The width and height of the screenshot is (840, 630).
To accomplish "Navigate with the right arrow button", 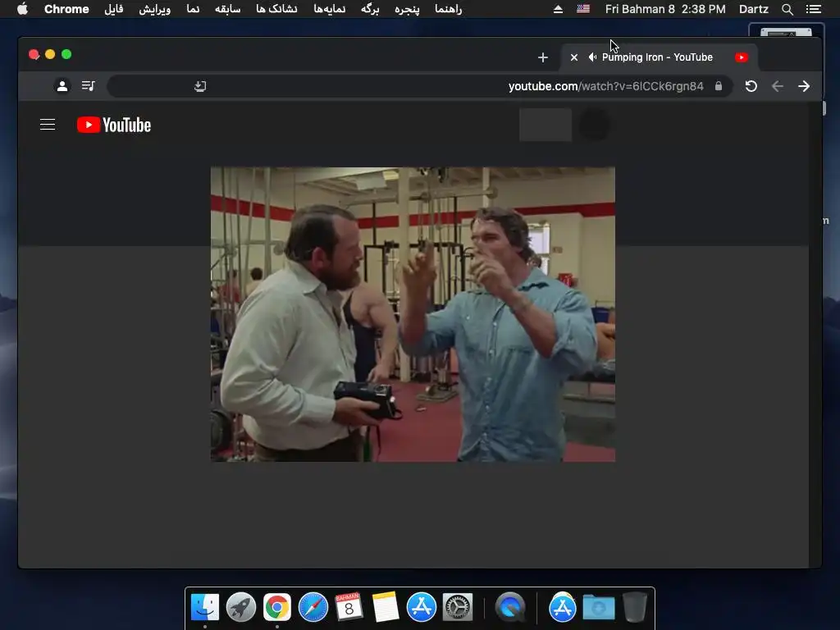I will [804, 86].
